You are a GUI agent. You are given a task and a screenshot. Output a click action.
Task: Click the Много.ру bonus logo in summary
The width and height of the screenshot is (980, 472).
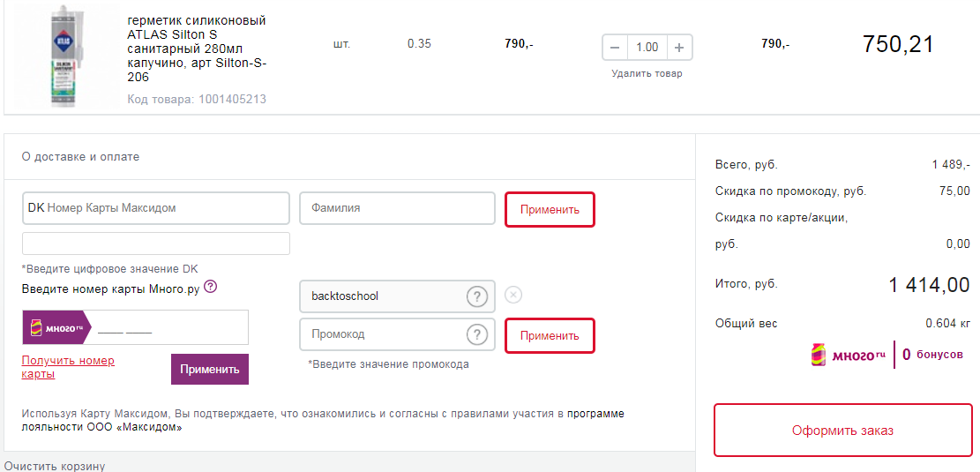[x=848, y=355]
